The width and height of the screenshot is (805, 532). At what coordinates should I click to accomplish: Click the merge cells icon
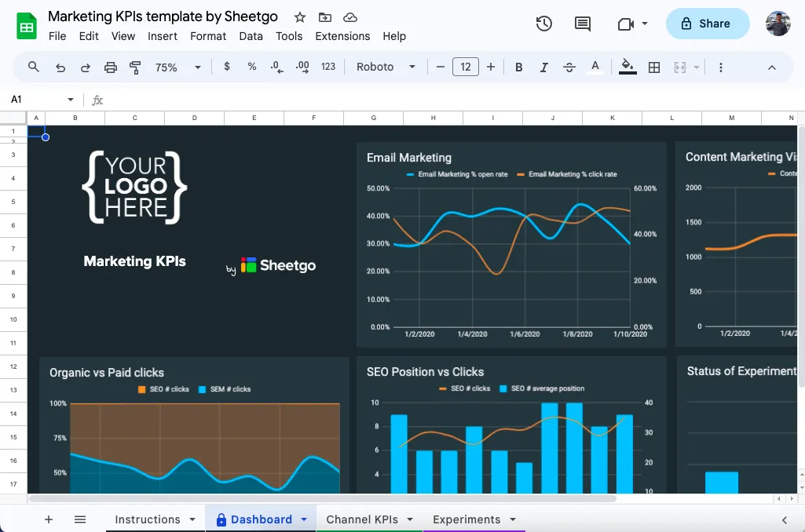[679, 67]
